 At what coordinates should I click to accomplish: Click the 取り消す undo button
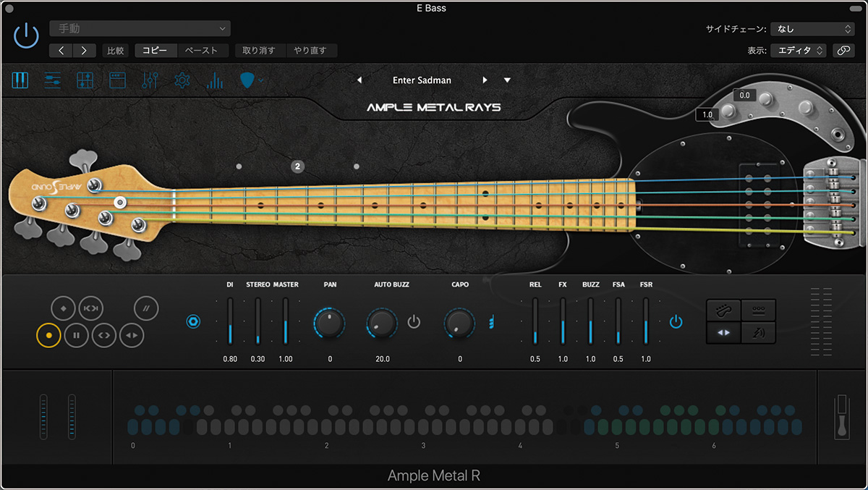pos(260,51)
